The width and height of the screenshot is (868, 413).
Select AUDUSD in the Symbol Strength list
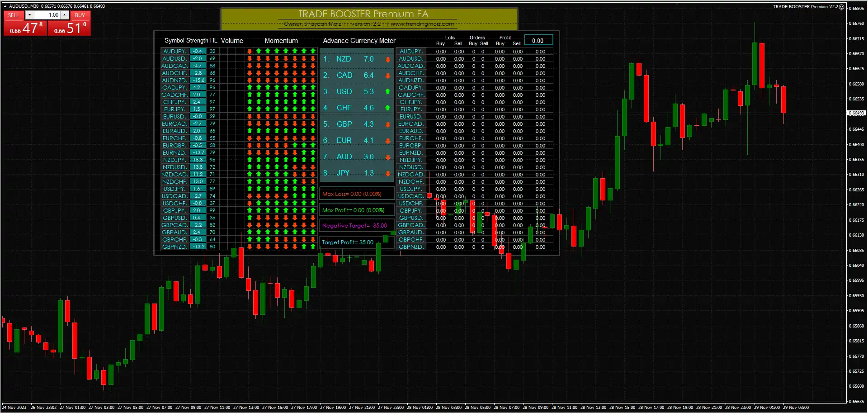(x=175, y=58)
